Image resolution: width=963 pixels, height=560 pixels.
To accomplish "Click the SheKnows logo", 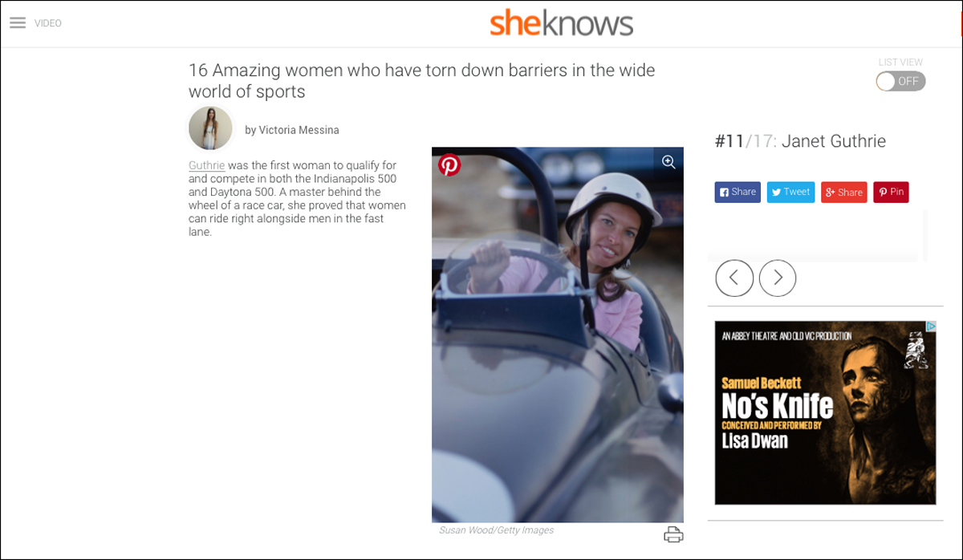I will click(x=562, y=23).
